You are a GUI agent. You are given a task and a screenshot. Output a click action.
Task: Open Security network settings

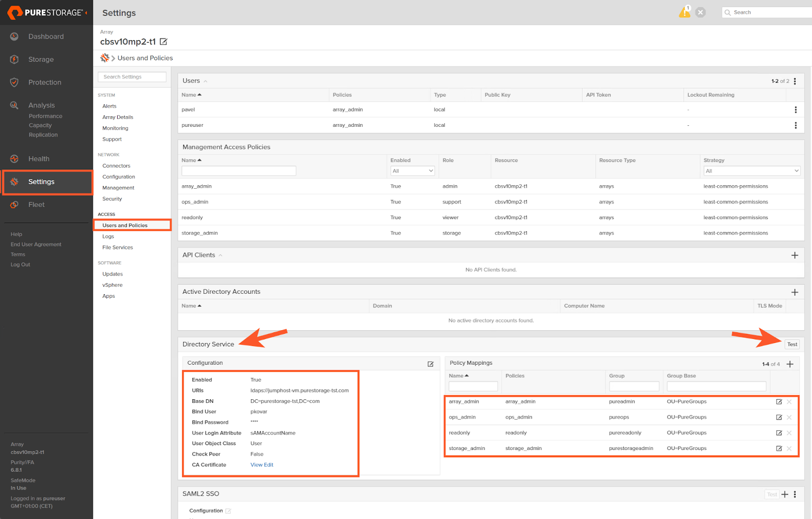(112, 199)
